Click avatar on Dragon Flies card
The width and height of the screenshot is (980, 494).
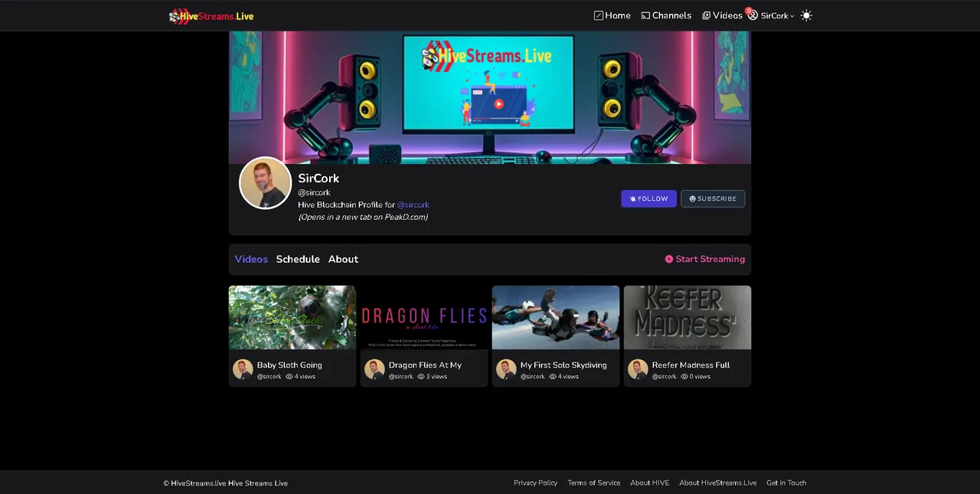(x=374, y=369)
